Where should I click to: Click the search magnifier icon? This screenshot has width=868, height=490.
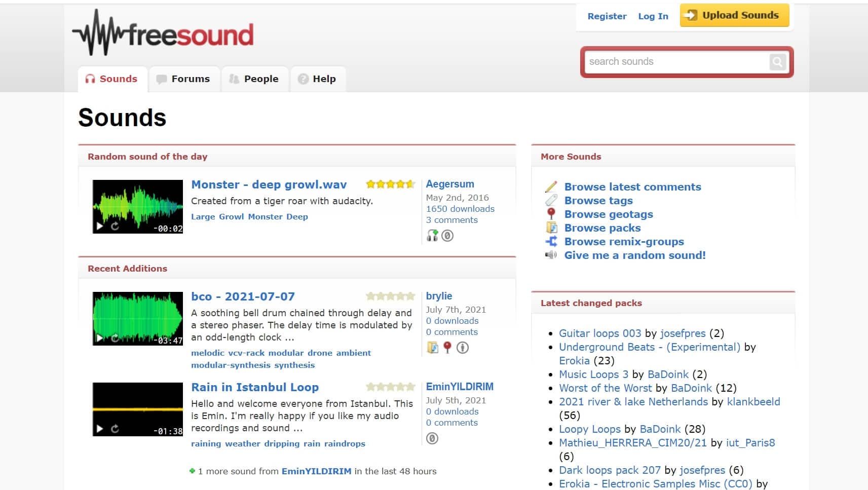click(x=777, y=62)
